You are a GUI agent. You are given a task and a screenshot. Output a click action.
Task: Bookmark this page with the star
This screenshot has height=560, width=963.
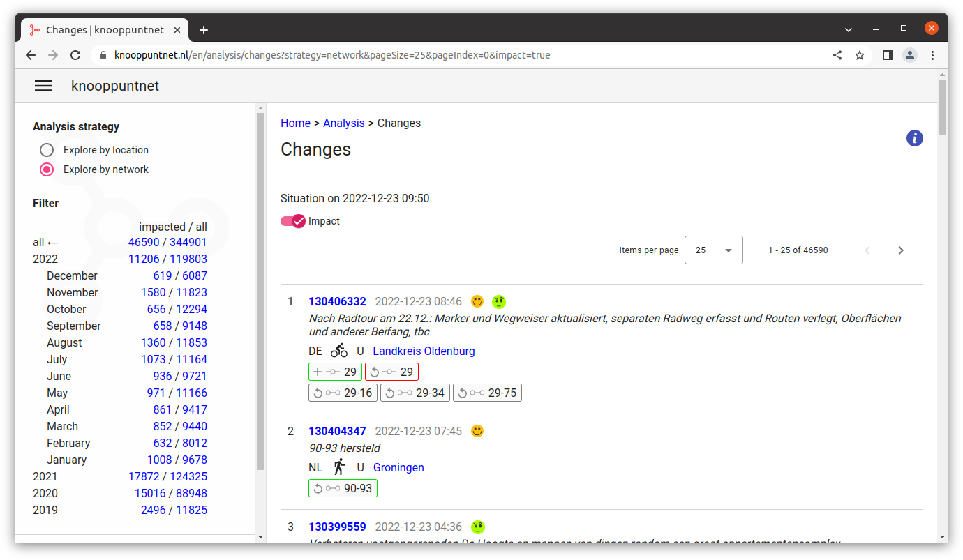point(860,55)
